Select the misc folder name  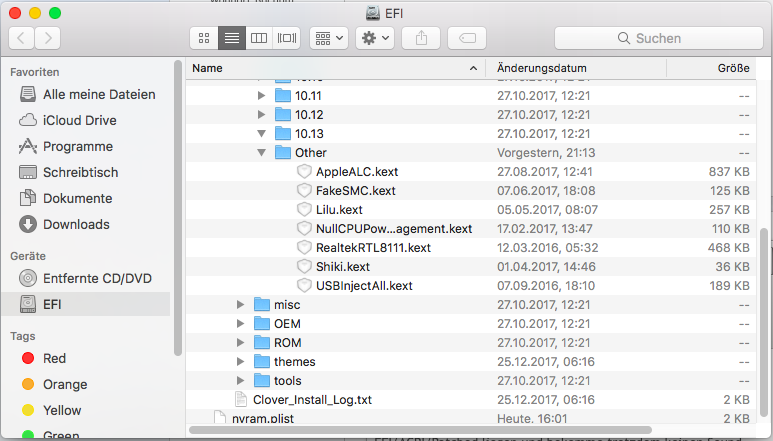tap(287, 305)
